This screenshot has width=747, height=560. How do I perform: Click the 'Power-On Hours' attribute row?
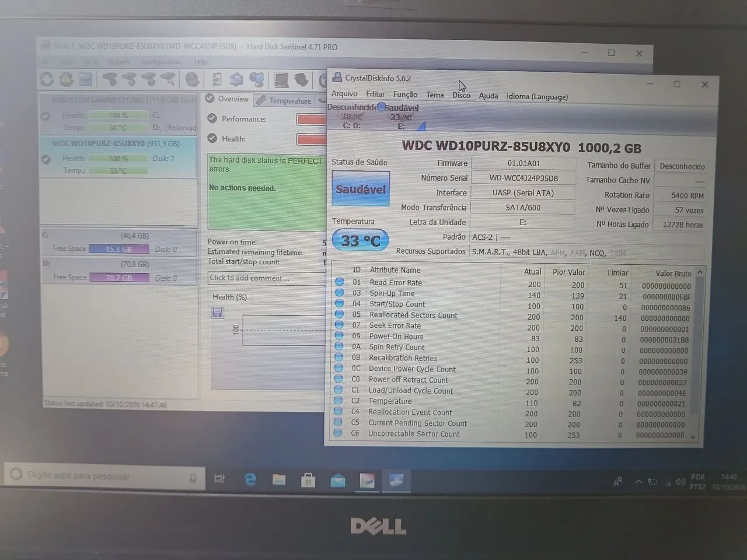click(512, 337)
